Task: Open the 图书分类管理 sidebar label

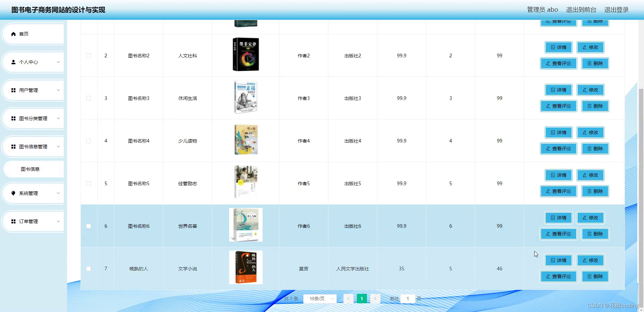Action: pos(33,118)
